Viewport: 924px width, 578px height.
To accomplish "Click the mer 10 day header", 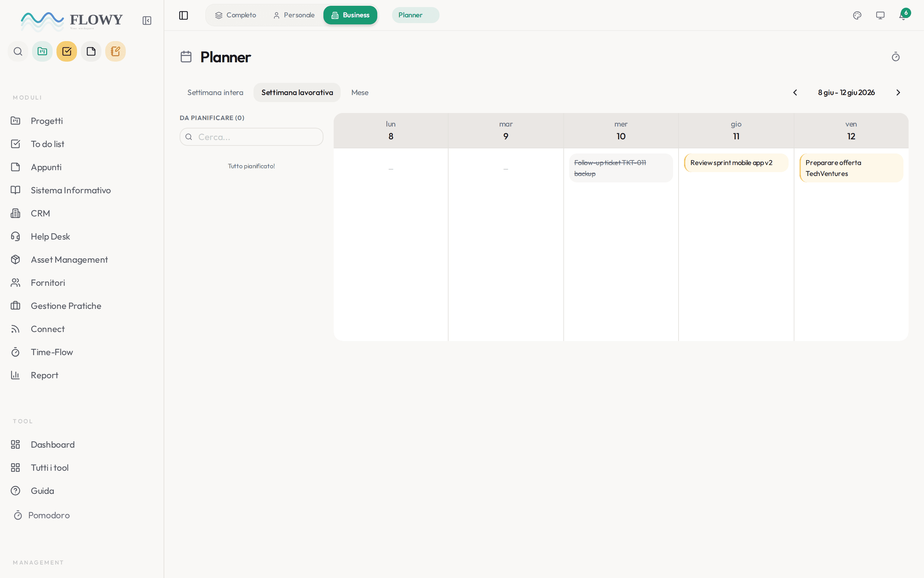I will pyautogui.click(x=621, y=131).
